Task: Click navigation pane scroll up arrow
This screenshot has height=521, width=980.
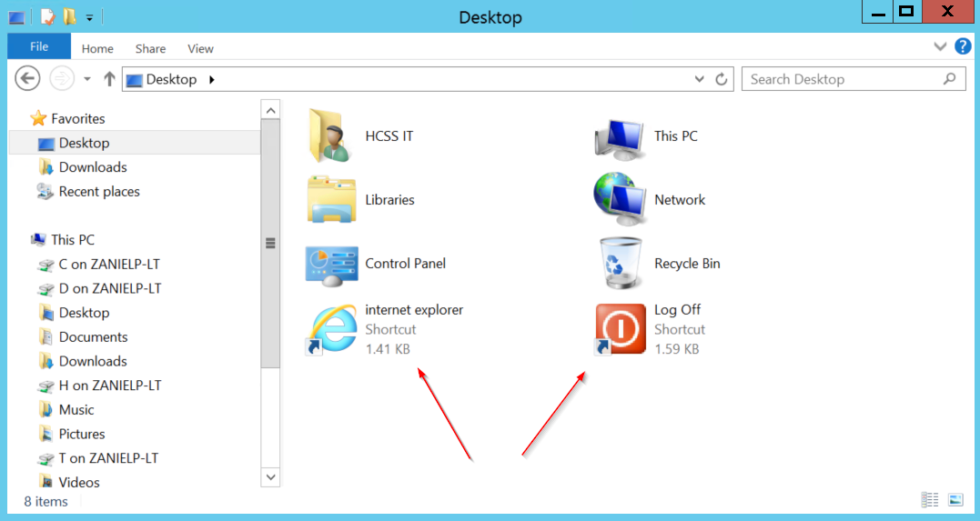Action: pyautogui.click(x=270, y=110)
